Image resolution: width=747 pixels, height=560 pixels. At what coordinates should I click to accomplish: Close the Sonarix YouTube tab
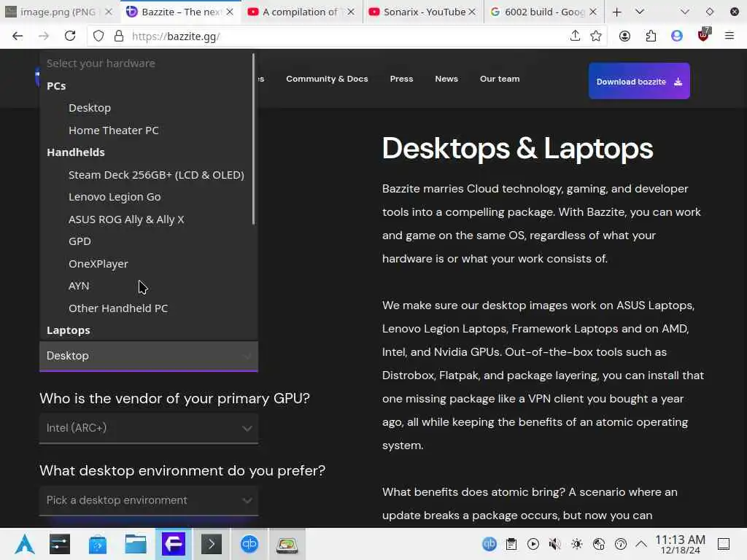[472, 12]
